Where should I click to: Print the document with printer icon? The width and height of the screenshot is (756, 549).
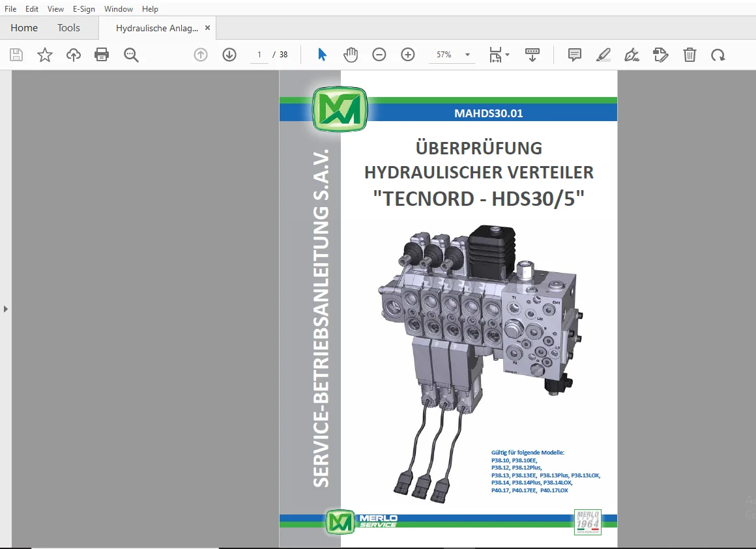[x=102, y=55]
